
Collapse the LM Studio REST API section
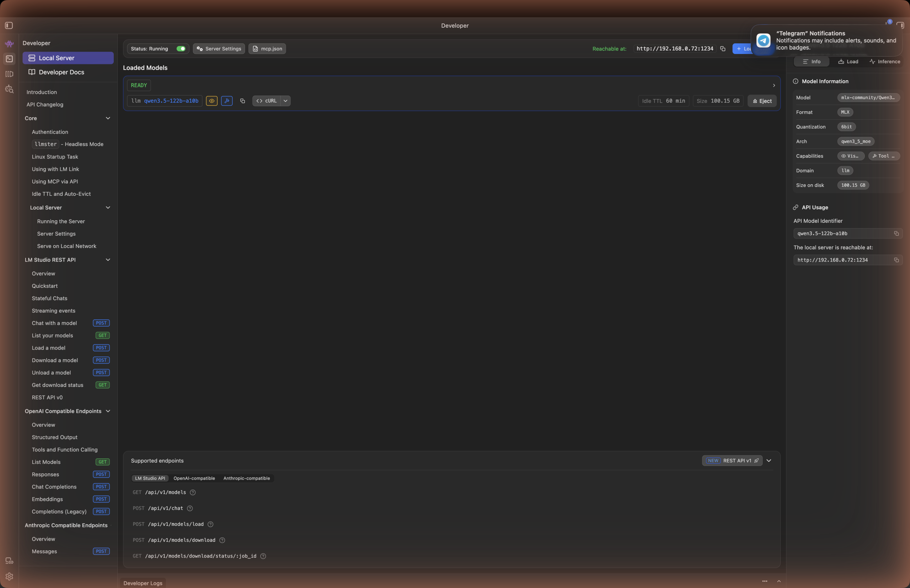(108, 260)
